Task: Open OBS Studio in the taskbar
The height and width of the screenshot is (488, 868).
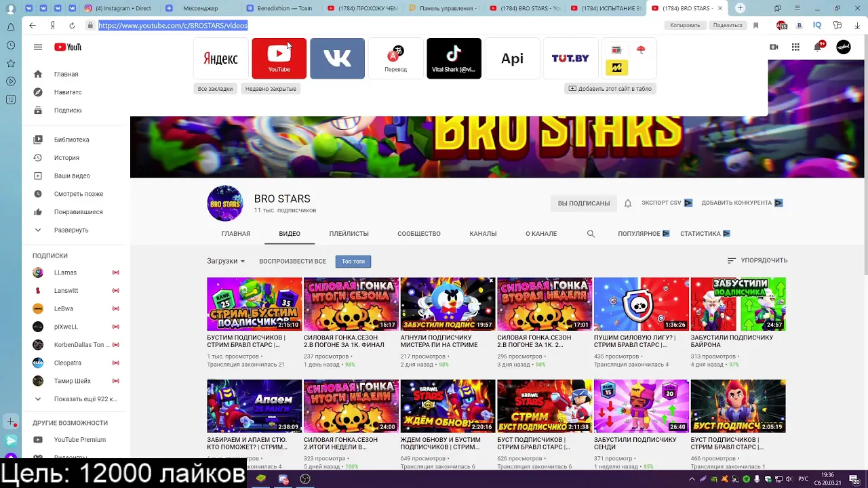Action: 305,479
